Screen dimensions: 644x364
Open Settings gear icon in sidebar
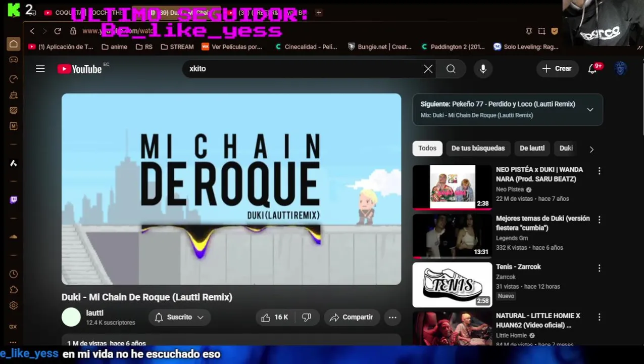coord(14,305)
